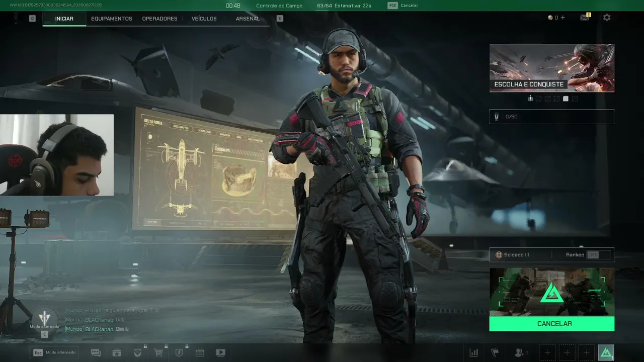Switch to the OPERADORES tab
The image size is (644, 362).
[x=159, y=19]
